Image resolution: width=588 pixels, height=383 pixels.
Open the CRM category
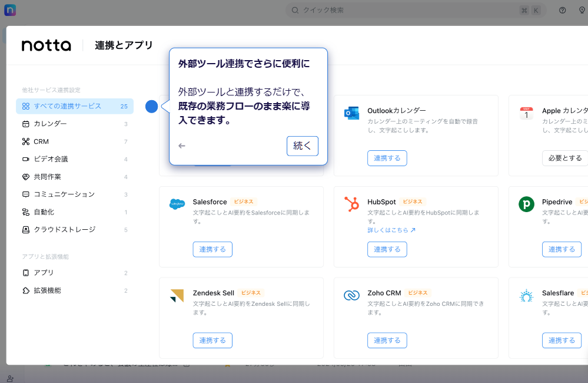coord(75,141)
